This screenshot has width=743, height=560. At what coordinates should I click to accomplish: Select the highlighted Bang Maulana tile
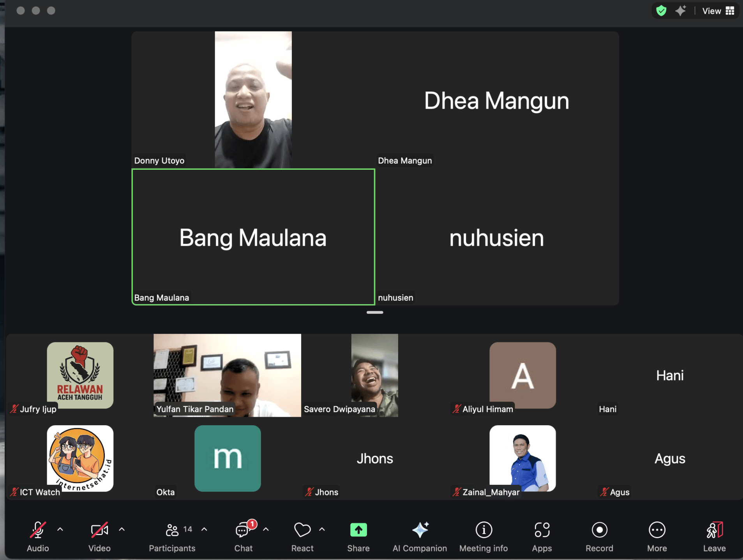253,237
